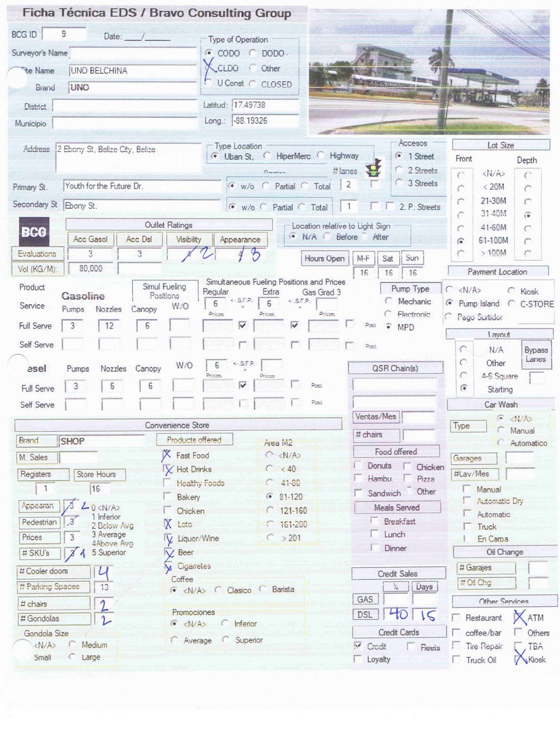Select the Large gondola size
This screenshot has width=560, height=730.
click(72, 656)
